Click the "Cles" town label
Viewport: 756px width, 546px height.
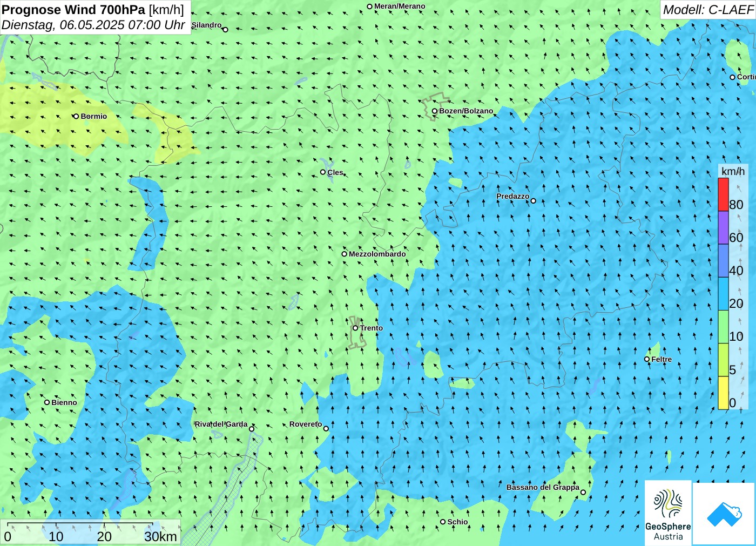point(335,172)
